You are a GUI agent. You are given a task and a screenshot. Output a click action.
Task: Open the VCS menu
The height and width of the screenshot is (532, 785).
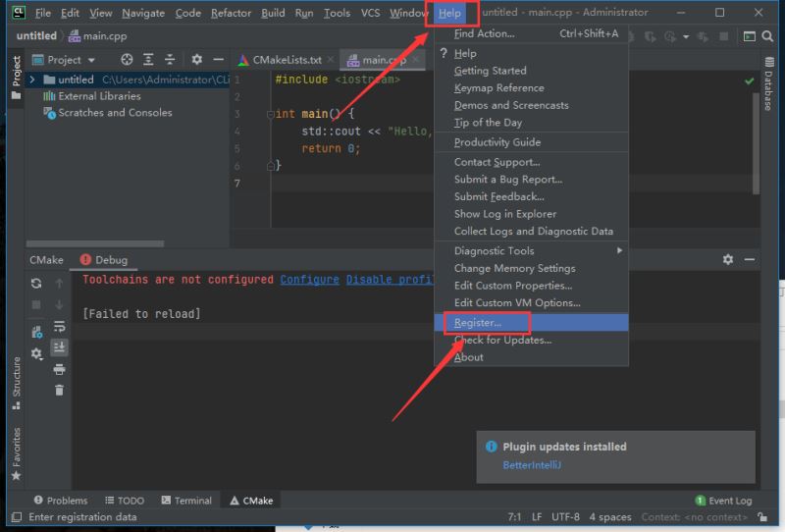click(371, 13)
